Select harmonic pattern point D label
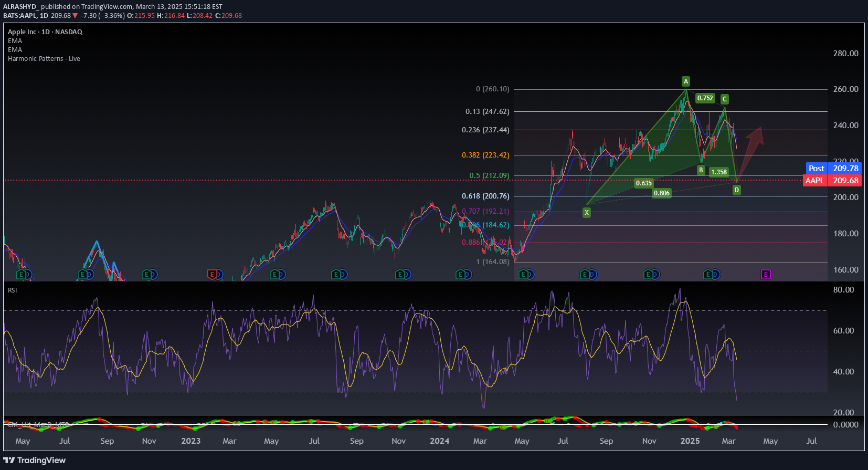868x470 pixels. point(737,190)
